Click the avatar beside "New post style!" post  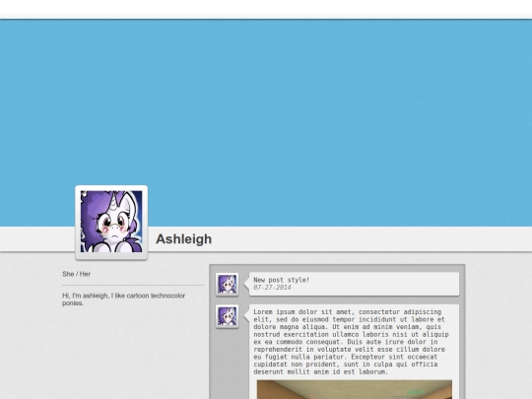[227, 285]
